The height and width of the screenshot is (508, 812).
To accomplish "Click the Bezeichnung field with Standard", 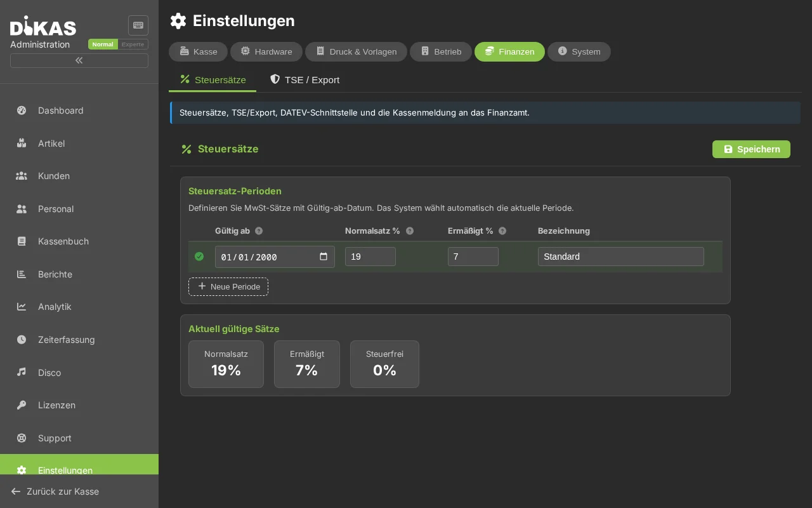I will (x=621, y=257).
